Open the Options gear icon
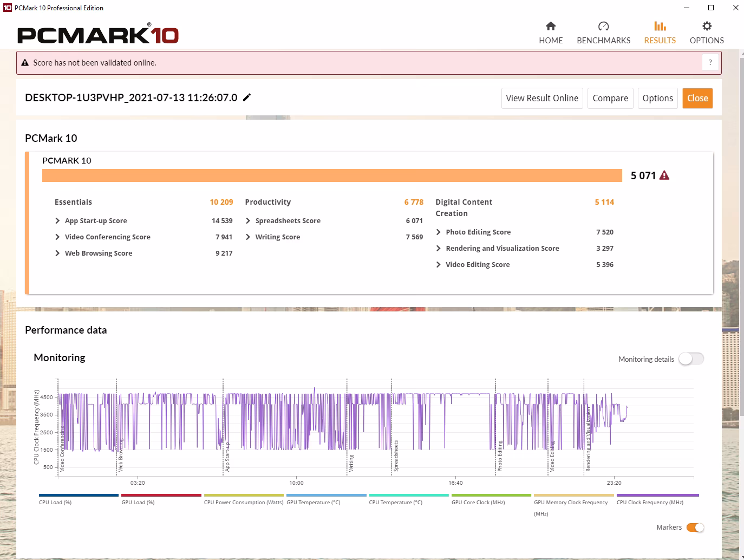Viewport: 744px width, 560px height. 707,26
